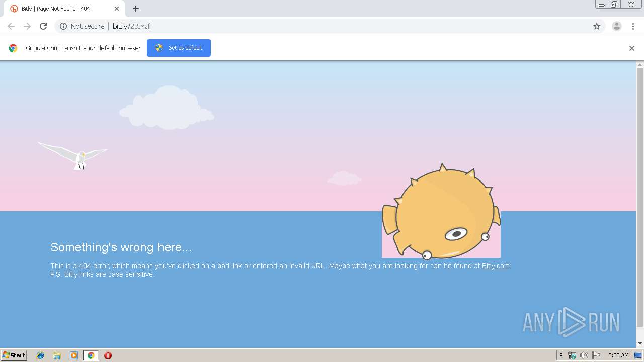Click the pufferfish illustration
This screenshot has width=644, height=362.
441,211
